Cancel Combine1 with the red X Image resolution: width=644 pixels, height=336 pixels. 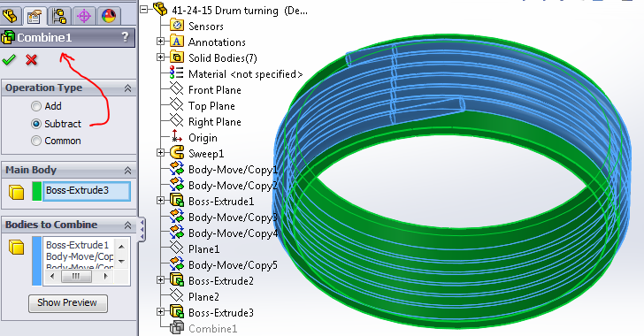click(x=31, y=60)
